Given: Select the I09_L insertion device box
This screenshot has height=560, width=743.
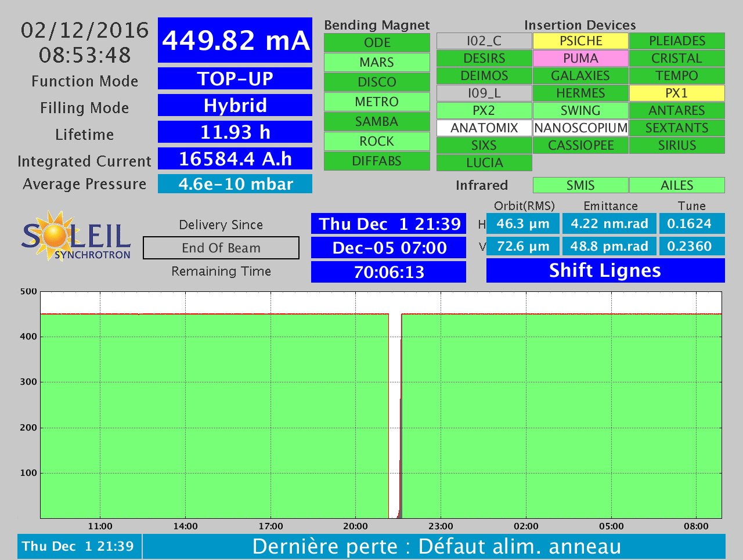Looking at the screenshot, I should pyautogui.click(x=484, y=93).
